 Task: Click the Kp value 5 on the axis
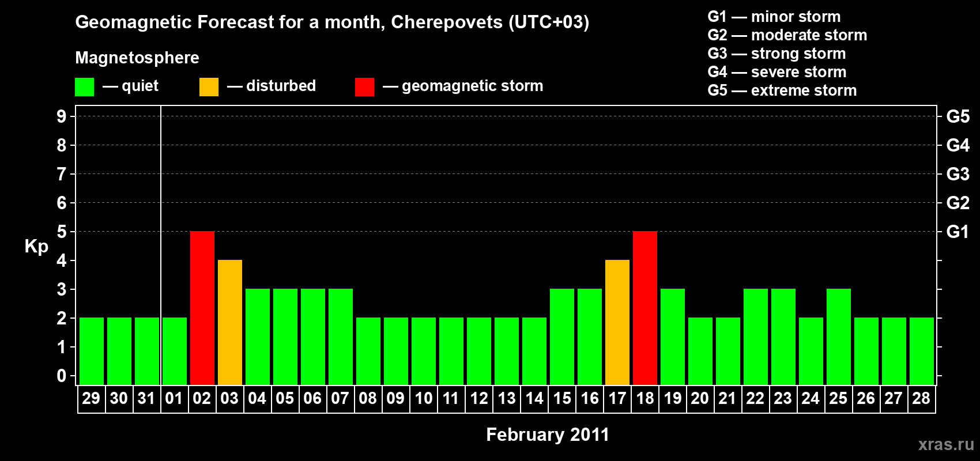62,232
